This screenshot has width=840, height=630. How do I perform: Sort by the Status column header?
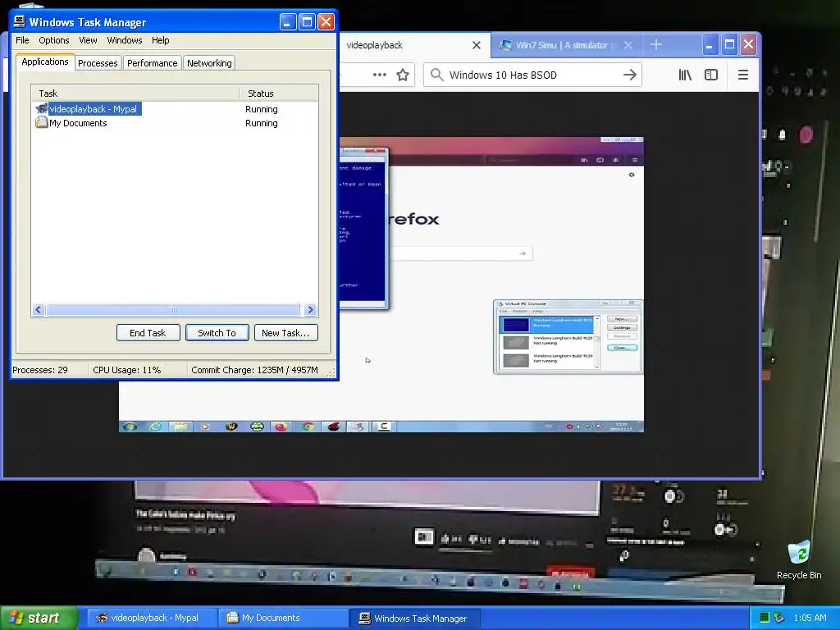tap(279, 94)
